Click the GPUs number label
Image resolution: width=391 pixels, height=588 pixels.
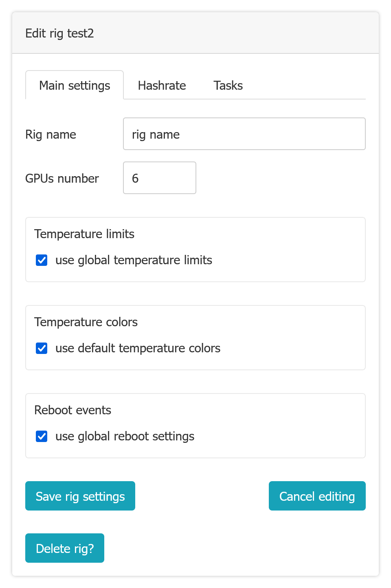tap(62, 178)
